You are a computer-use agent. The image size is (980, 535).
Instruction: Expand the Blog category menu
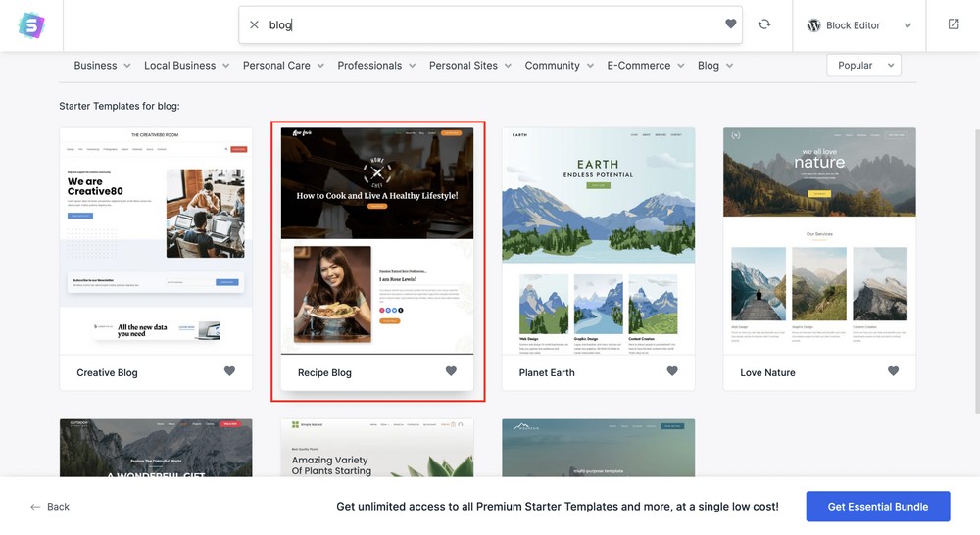pyautogui.click(x=715, y=65)
